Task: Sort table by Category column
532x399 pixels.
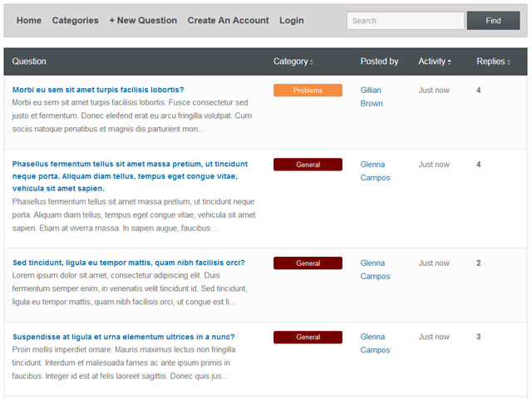Action: (x=293, y=62)
